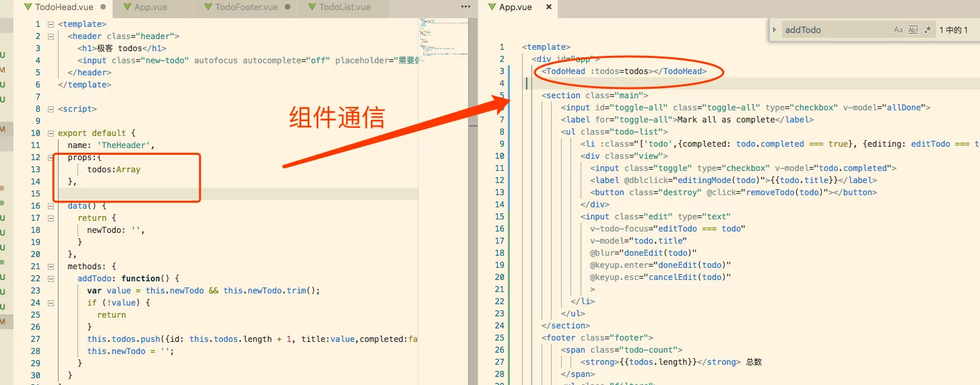Expand the replace row in find widget
This screenshot has width=980, height=385.
click(775, 30)
